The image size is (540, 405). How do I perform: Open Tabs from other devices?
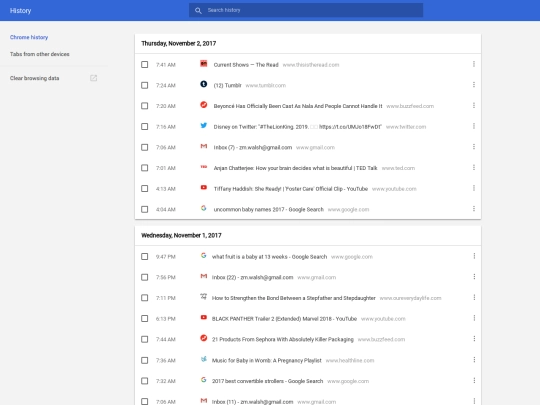click(x=40, y=54)
